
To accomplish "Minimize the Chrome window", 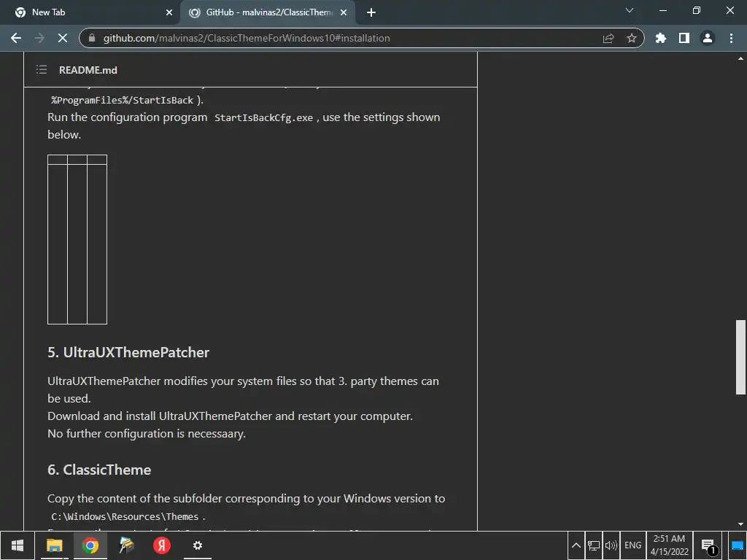I will [663, 10].
